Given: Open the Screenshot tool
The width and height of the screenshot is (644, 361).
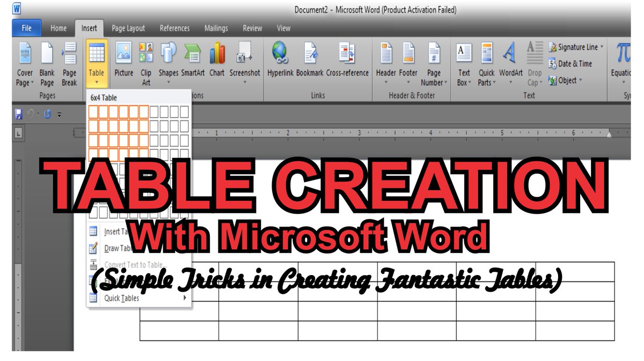Looking at the screenshot, I should 245,63.
